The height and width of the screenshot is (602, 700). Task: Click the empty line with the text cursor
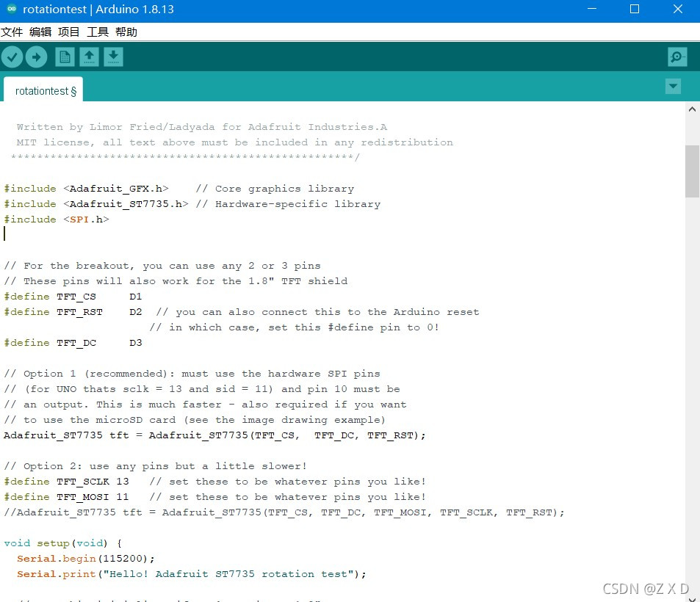(x=344, y=235)
